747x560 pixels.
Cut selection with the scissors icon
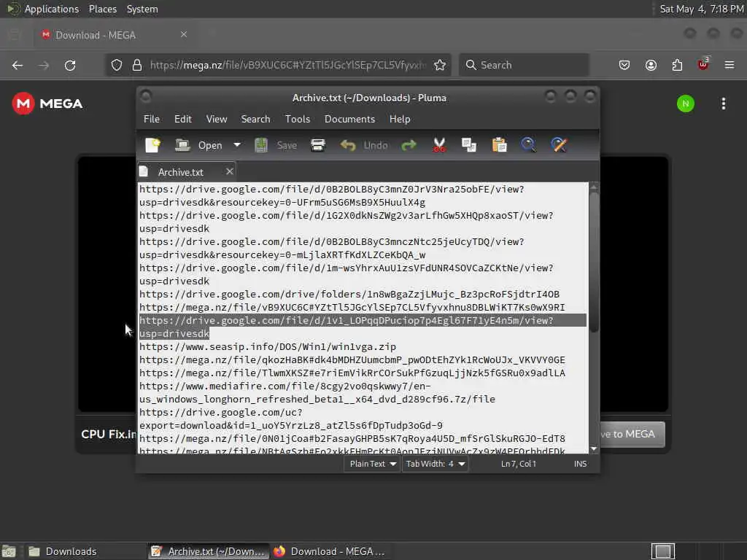click(438, 145)
